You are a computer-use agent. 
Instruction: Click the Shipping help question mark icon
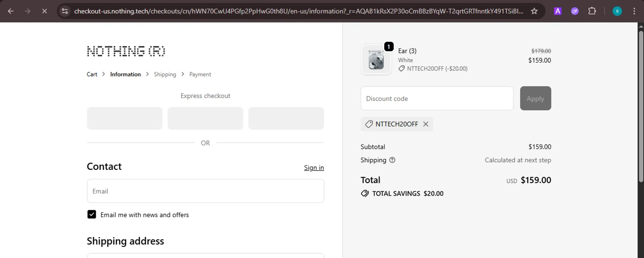pyautogui.click(x=392, y=160)
